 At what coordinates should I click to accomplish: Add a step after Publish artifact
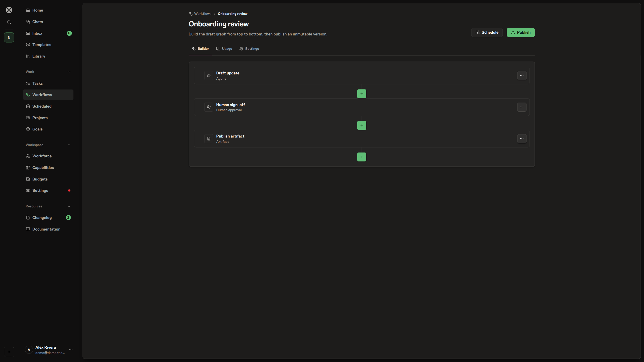tap(361, 157)
